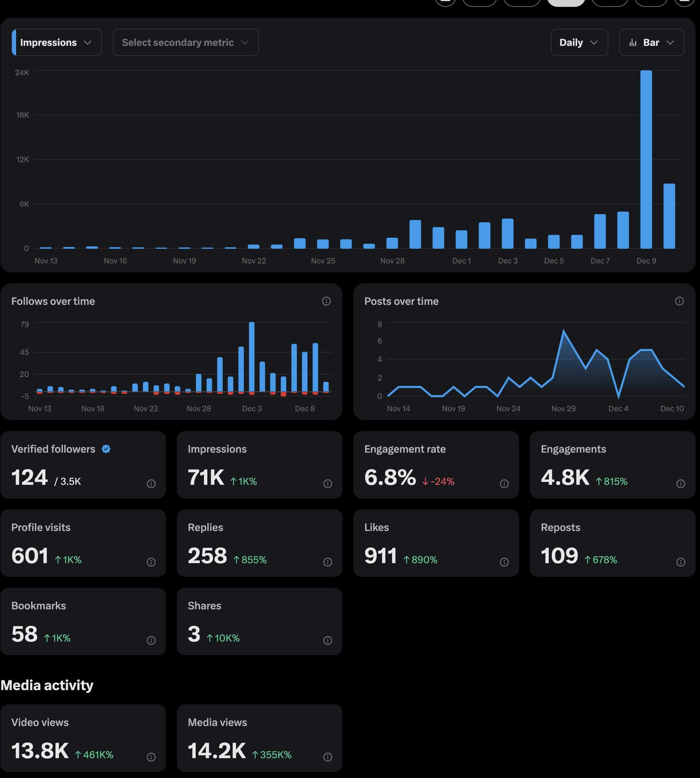Screen dimensions: 700x778
Task: Click the 3.5K total followers figure
Action: click(71, 481)
